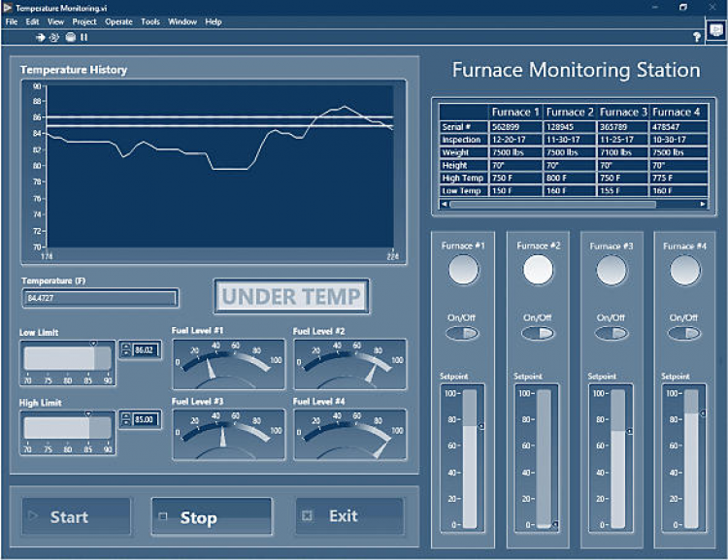This screenshot has height=560, width=728.
Task: Click the High Limit value field 85.00
Action: (x=146, y=420)
